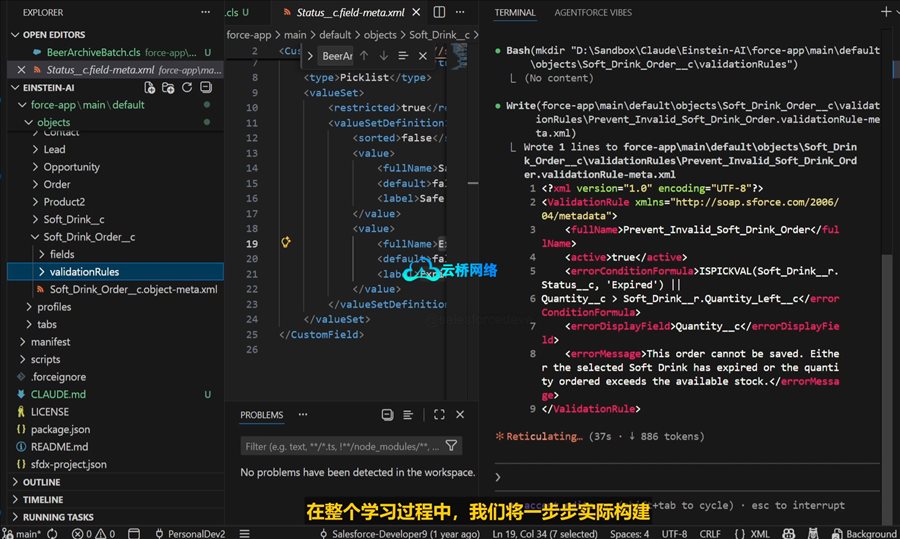Close the find widget in editor

pyautogui.click(x=423, y=56)
